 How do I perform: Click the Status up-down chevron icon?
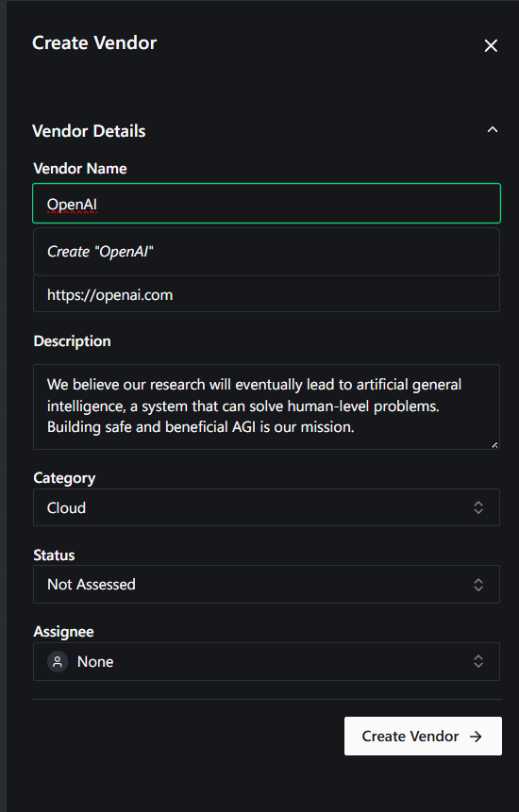pos(478,584)
